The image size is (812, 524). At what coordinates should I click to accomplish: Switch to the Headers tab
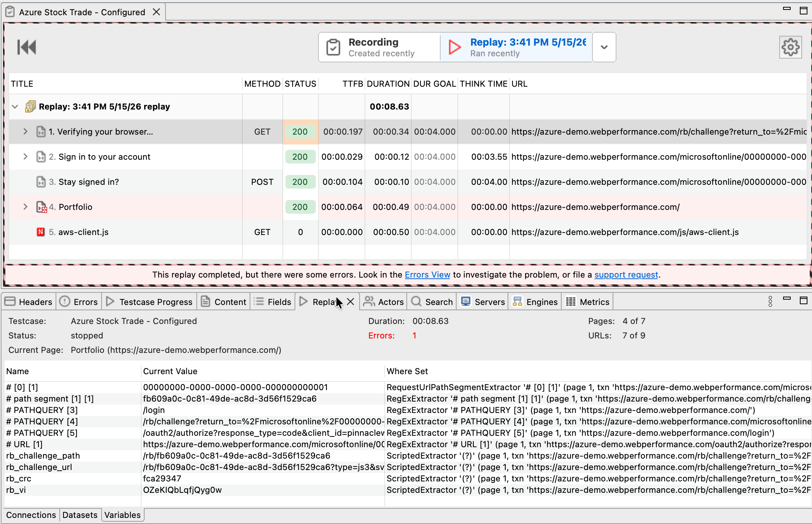pyautogui.click(x=29, y=302)
